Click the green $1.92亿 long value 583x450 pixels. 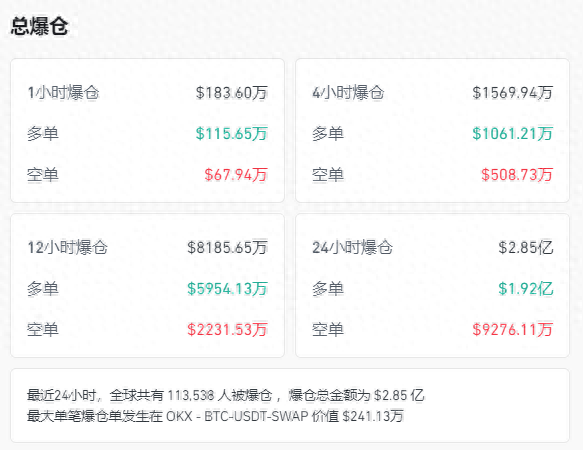click(x=526, y=288)
